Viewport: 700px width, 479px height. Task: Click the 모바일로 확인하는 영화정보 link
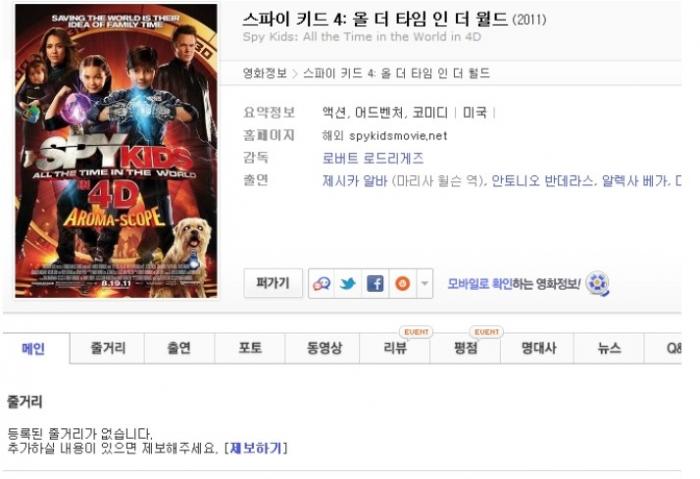(513, 283)
